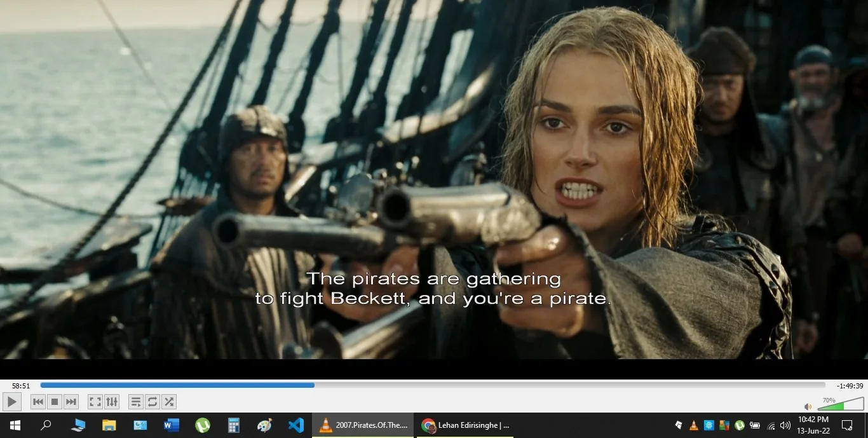Screen dimensions: 868x438
Task: Toggle remaining time display -1:49:39
Action: 850,386
